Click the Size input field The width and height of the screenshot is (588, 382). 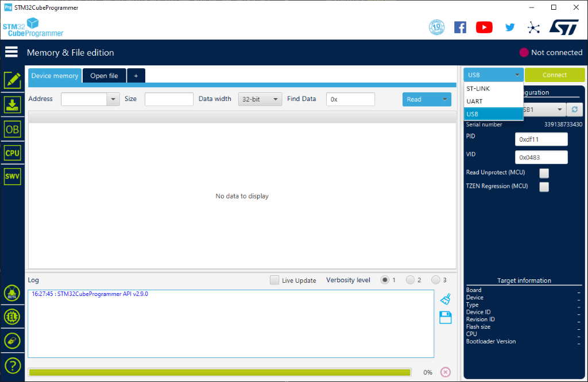tap(169, 99)
